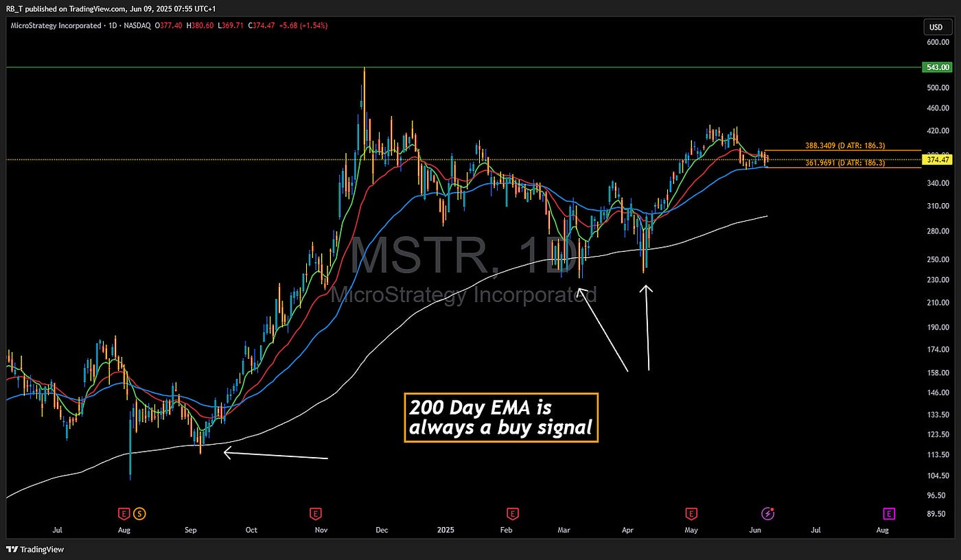The width and height of the screenshot is (961, 560).
Task: Click the 420.00 price axis label
Action: [x=938, y=130]
